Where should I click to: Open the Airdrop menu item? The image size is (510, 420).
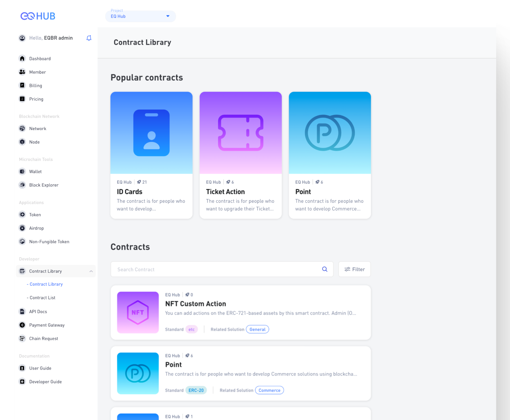(x=36, y=228)
